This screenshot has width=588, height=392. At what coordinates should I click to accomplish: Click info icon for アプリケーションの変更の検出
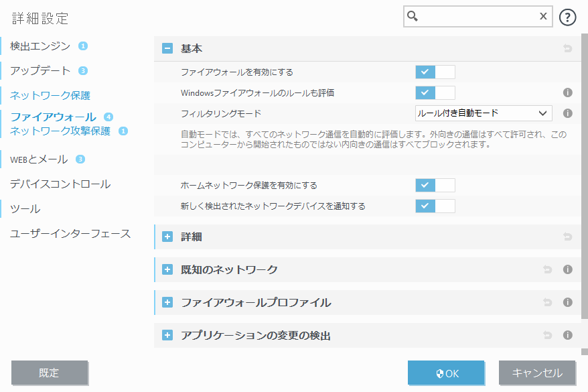pos(567,335)
